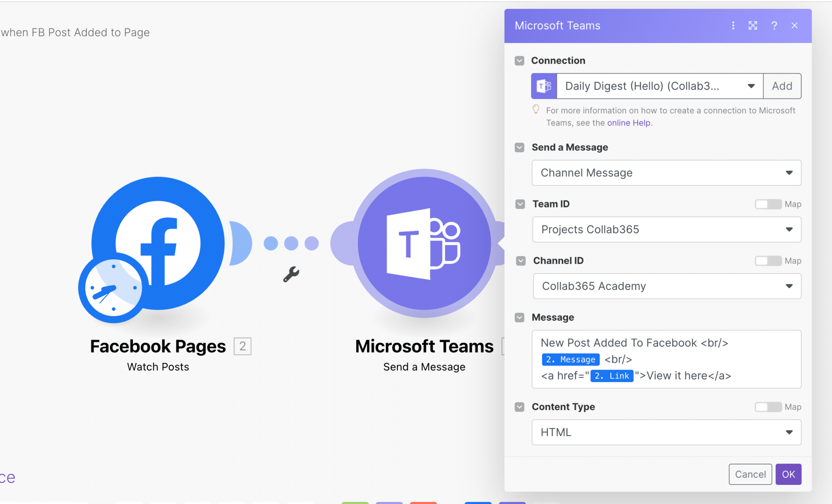This screenshot has width=832, height=504.
Task: Open help via the question mark icon
Action: 774,25
